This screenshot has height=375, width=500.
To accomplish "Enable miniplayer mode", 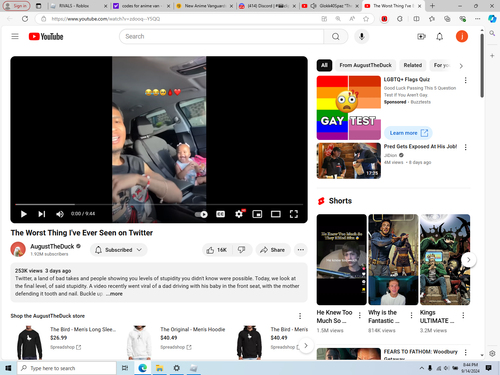I will [257, 214].
